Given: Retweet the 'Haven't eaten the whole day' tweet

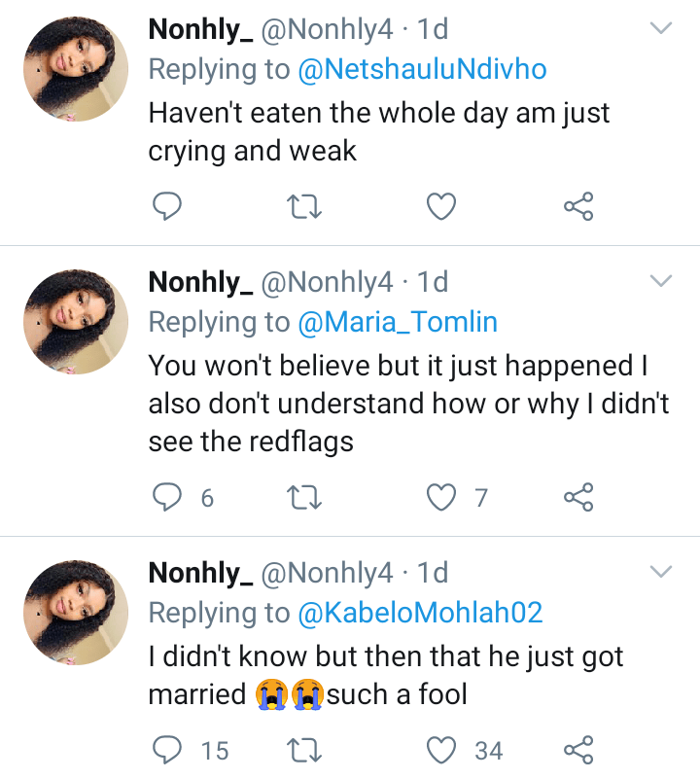Looking at the screenshot, I should (305, 206).
